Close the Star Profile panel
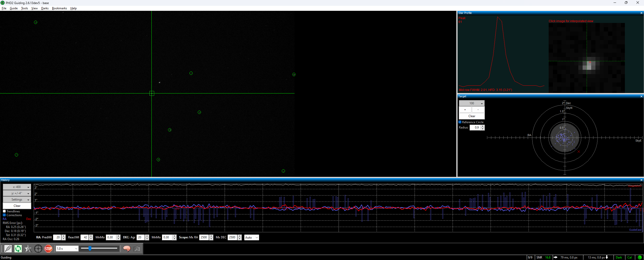Screen dimensions: 644x260 [641, 13]
